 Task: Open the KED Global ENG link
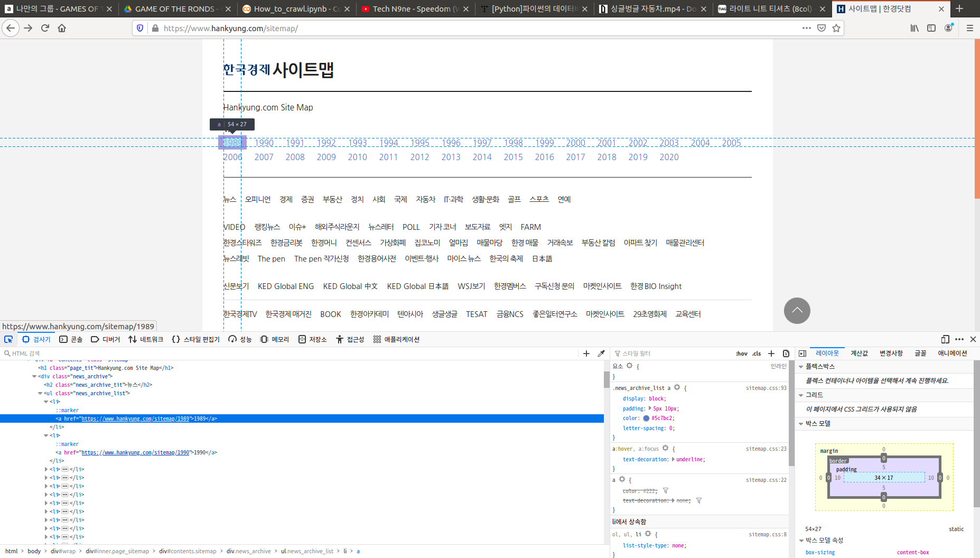pos(286,286)
